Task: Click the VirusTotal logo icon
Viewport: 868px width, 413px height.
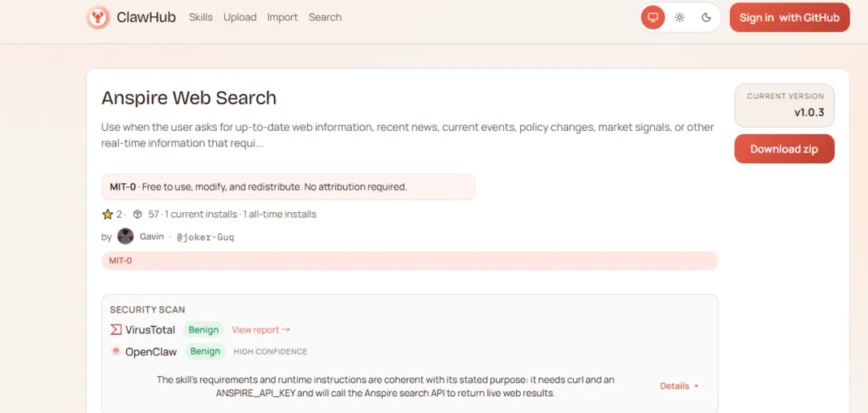Action: click(x=116, y=330)
